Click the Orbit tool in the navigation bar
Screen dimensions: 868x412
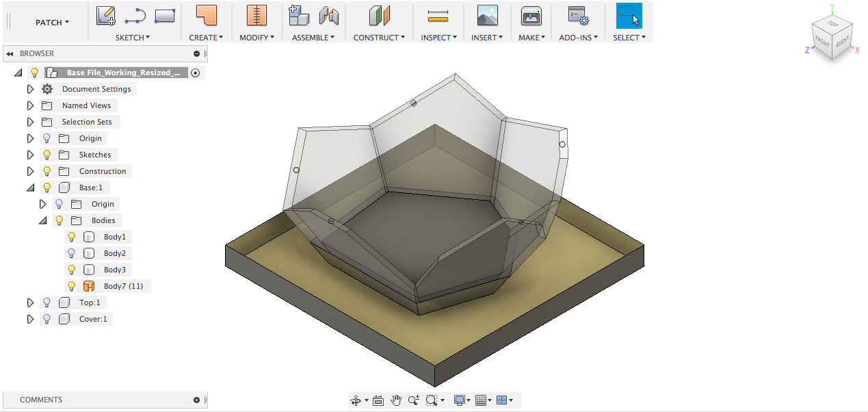(356, 400)
